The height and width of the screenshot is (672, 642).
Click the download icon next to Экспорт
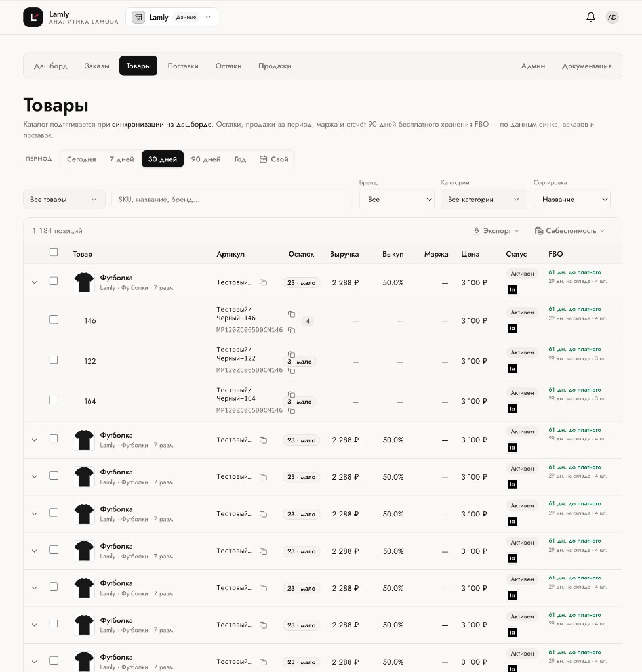(477, 230)
